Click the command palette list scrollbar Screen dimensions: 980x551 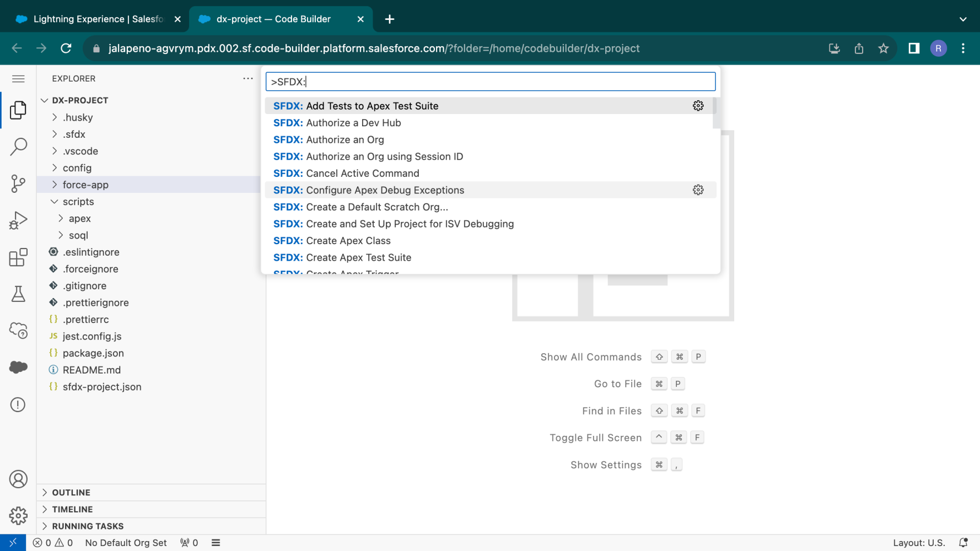click(x=715, y=113)
